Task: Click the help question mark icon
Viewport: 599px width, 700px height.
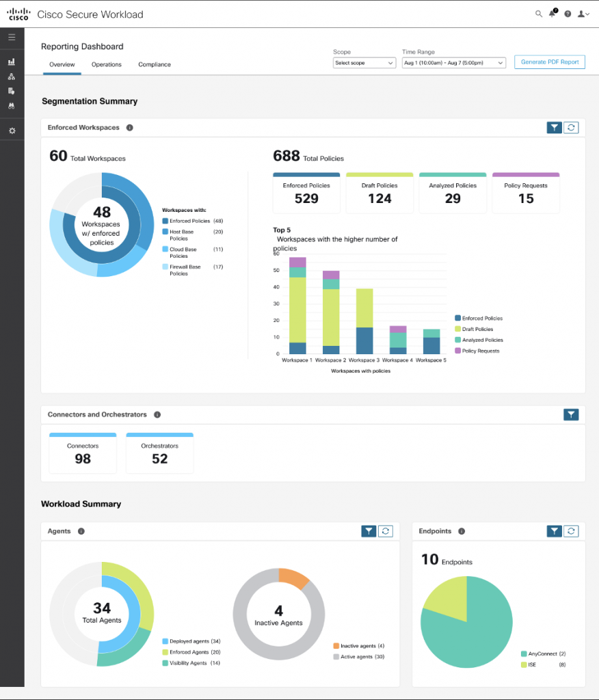Action: (568, 14)
